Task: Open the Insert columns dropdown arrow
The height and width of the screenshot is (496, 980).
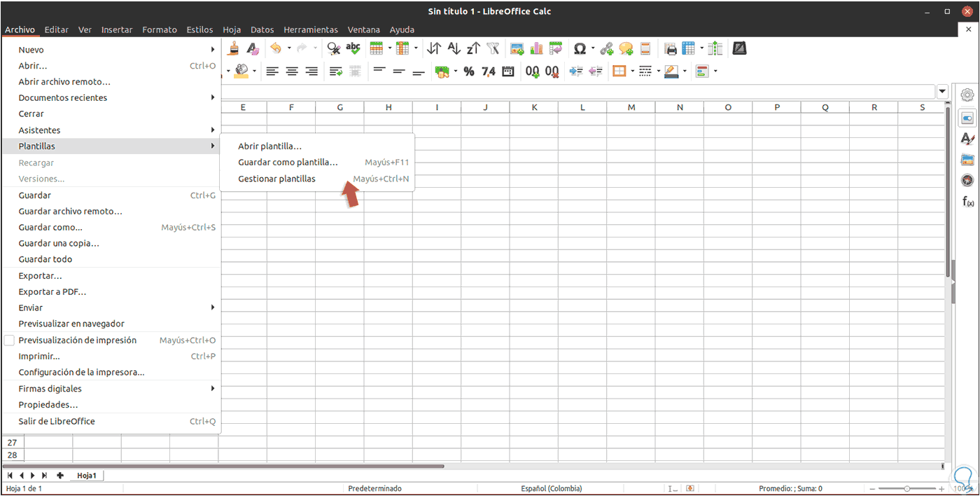Action: pyautogui.click(x=415, y=48)
